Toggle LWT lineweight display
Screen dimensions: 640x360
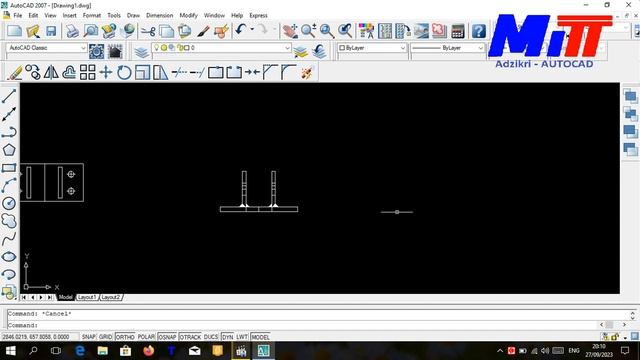click(242, 337)
